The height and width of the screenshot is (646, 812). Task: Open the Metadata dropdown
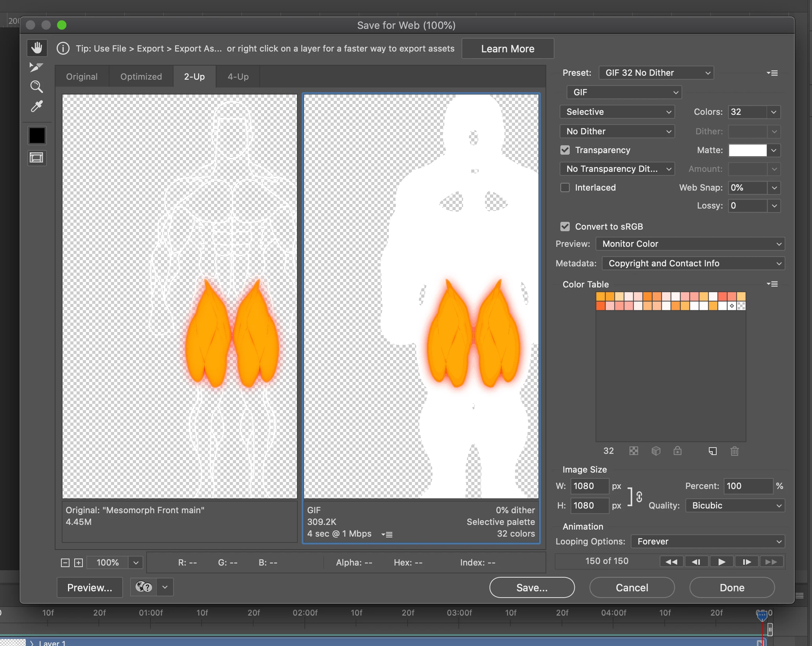point(693,263)
